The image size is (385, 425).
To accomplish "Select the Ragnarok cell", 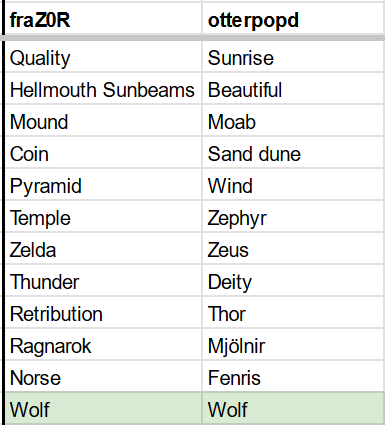I will 104,344.
